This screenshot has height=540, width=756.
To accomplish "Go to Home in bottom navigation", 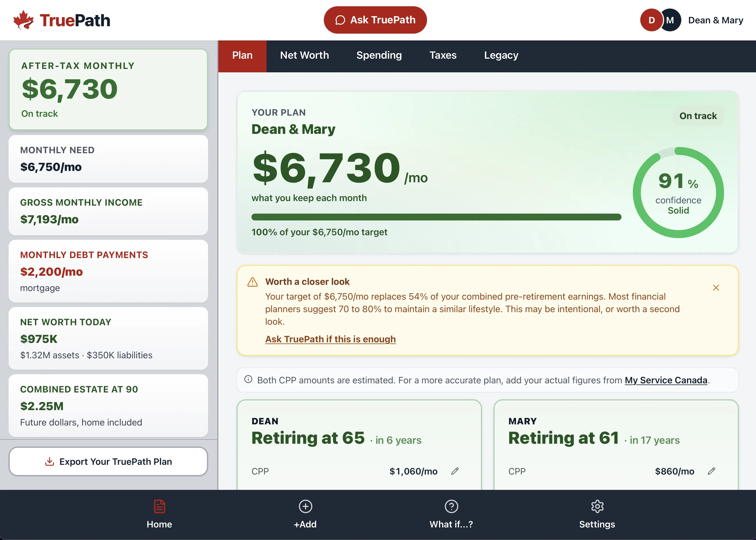I will [159, 514].
